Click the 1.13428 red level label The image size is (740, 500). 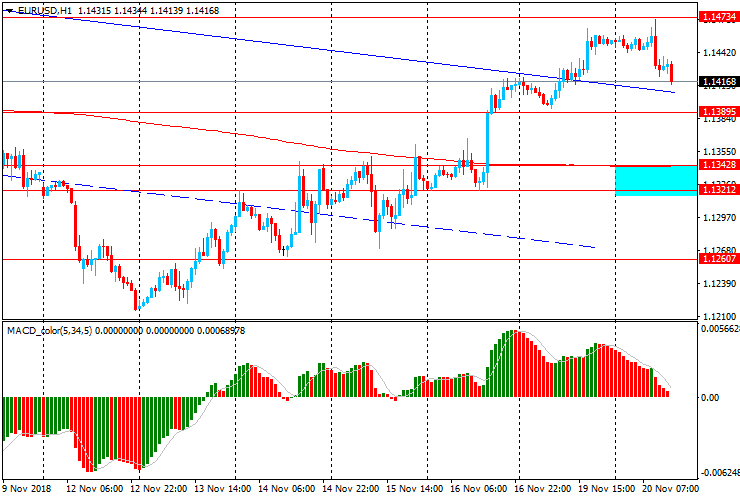(x=719, y=164)
